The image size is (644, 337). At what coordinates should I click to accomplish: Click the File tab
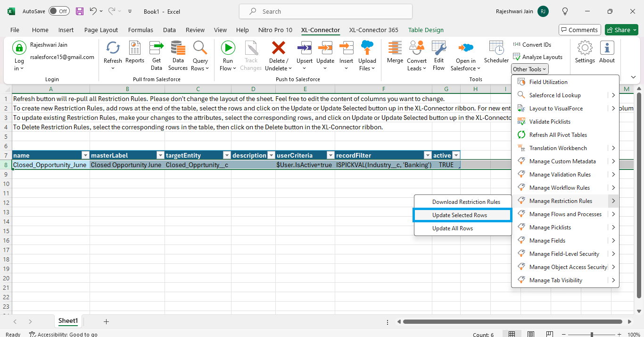15,30
